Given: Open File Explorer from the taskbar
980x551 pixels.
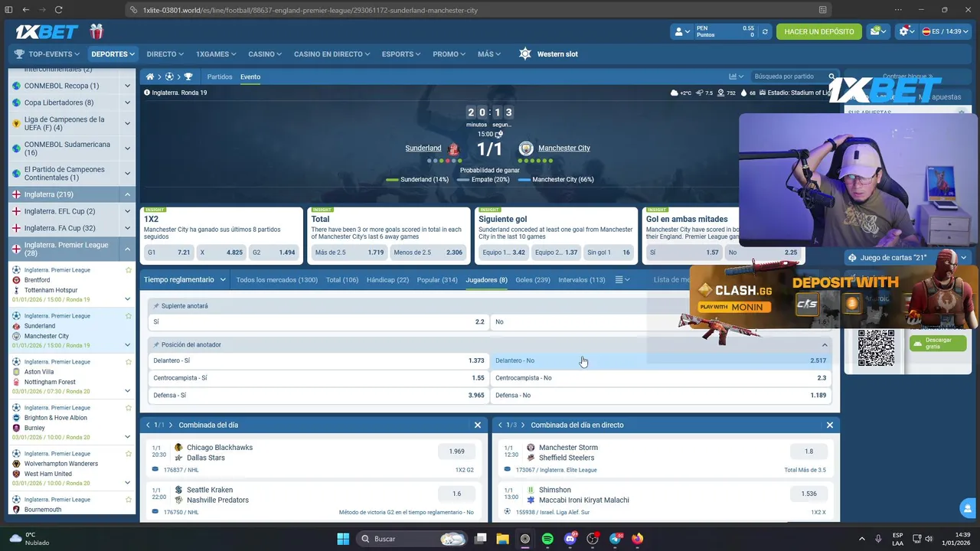Looking at the screenshot, I should coord(502,539).
